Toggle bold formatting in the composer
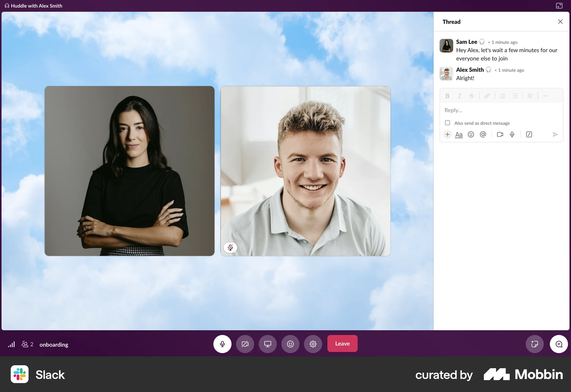The width and height of the screenshot is (571, 392). point(447,96)
